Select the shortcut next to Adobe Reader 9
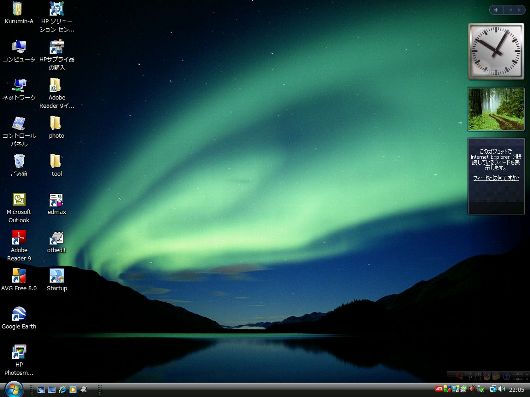This screenshot has height=397, width=530. pos(56,242)
